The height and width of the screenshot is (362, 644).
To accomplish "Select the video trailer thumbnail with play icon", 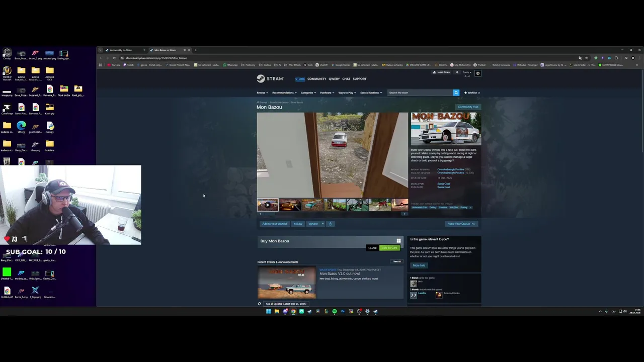I will pyautogui.click(x=268, y=205).
